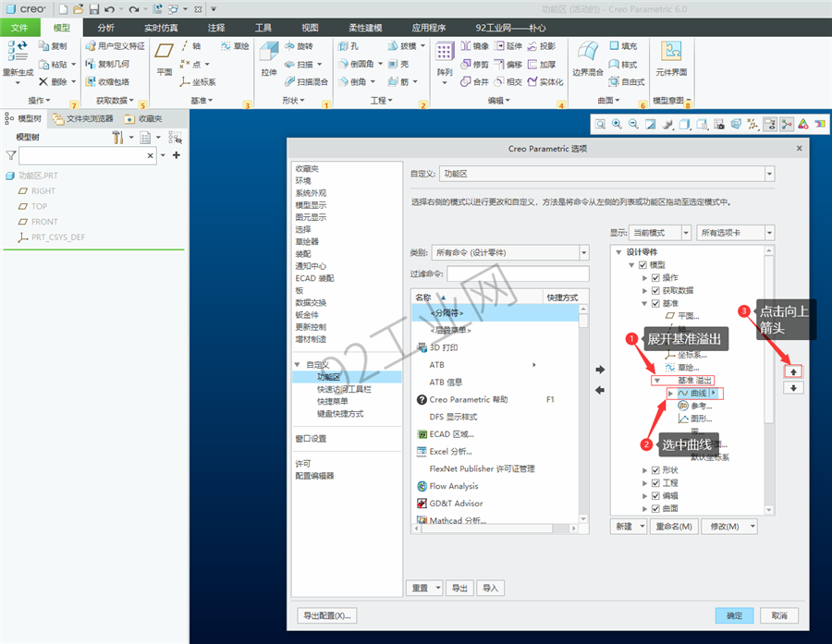Screen dimensions: 832x644
Task: Click the move down arrow button
Action: click(x=793, y=388)
